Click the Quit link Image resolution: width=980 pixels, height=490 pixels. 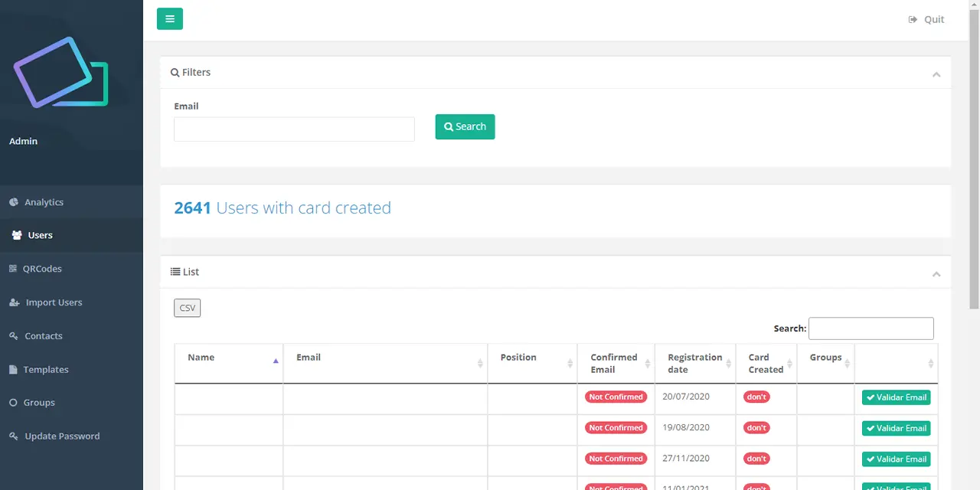(x=926, y=19)
